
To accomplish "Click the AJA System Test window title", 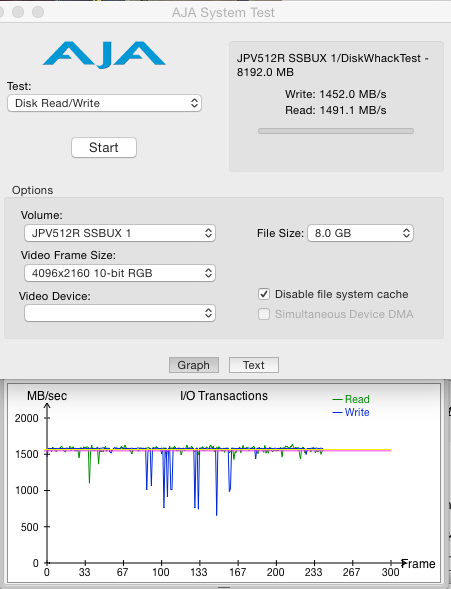I will (223, 12).
